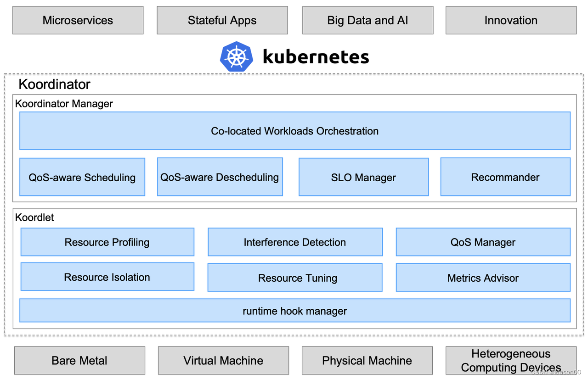The height and width of the screenshot is (379, 588).
Task: Select the Stateful Apps box
Action: click(222, 20)
